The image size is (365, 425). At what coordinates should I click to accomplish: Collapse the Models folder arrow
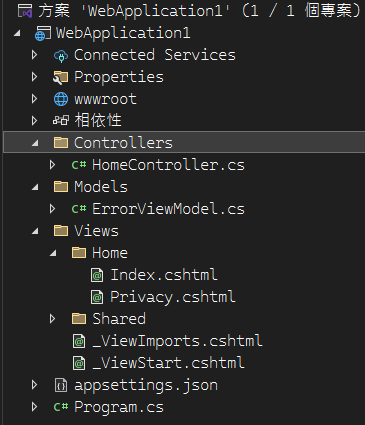tap(35, 187)
